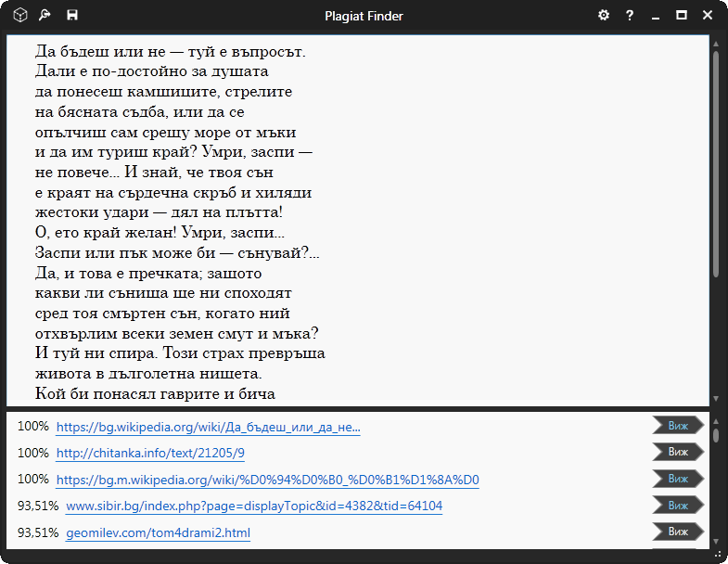
Task: Open the bg.m.wikipedia.org result link
Action: (267, 480)
